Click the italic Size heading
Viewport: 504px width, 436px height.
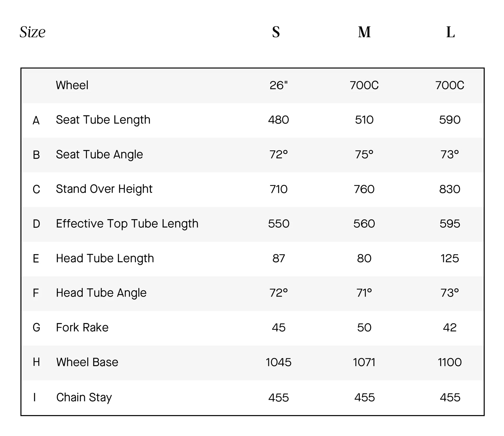[33, 32]
